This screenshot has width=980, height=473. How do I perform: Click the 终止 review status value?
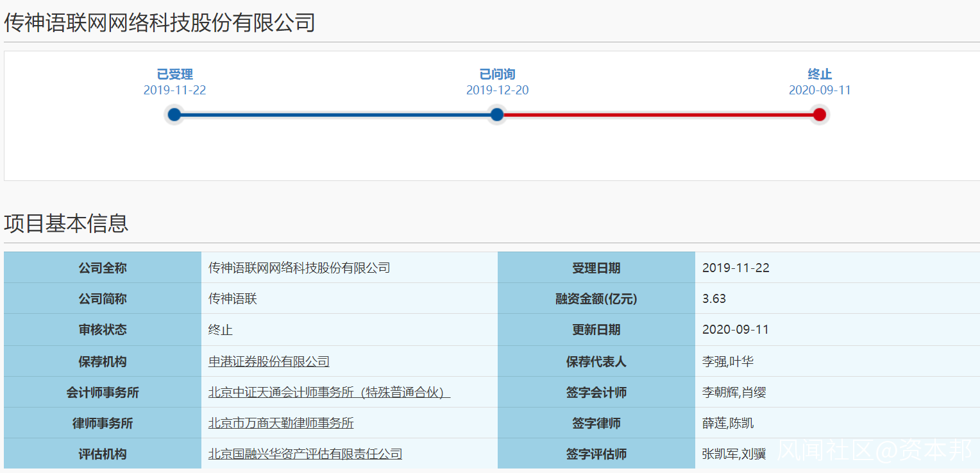[221, 330]
